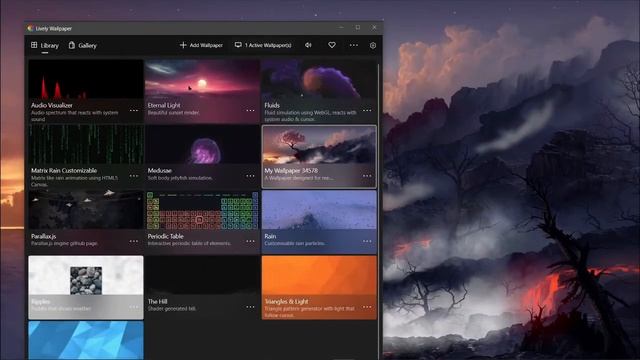Click the 'Shader generated hill.' description
The height and width of the screenshot is (360, 640).
pos(172,309)
